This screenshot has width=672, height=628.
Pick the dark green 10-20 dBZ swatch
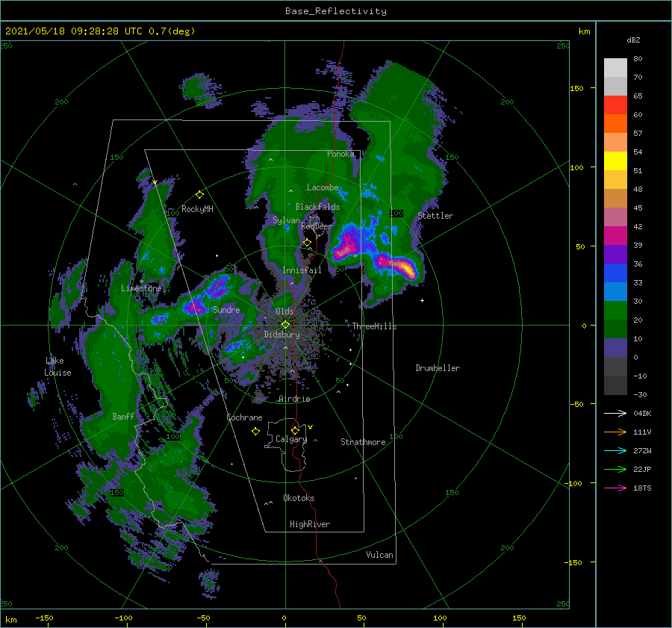[615, 329]
